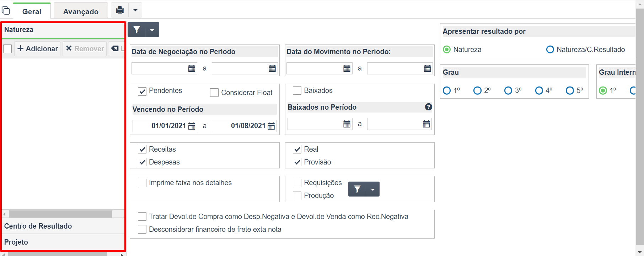
Task: Click the help question mark beside Baixados no Período
Action: [429, 107]
